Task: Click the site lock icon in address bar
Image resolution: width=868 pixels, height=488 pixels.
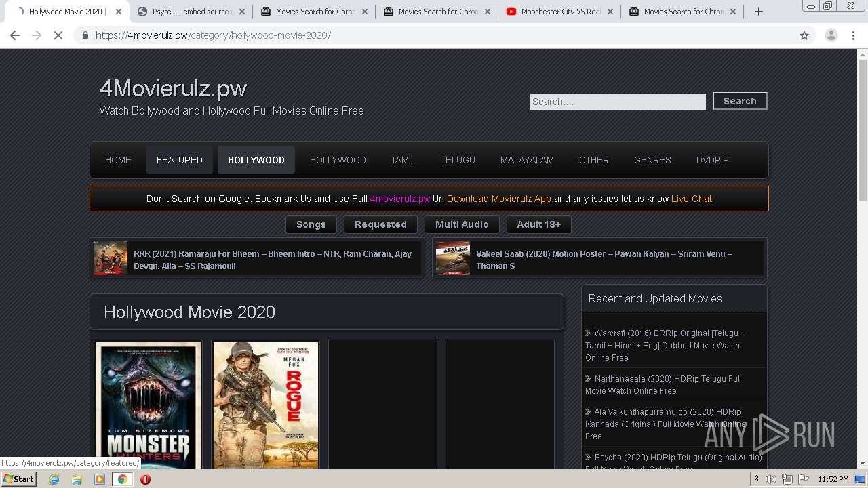Action: tap(85, 35)
